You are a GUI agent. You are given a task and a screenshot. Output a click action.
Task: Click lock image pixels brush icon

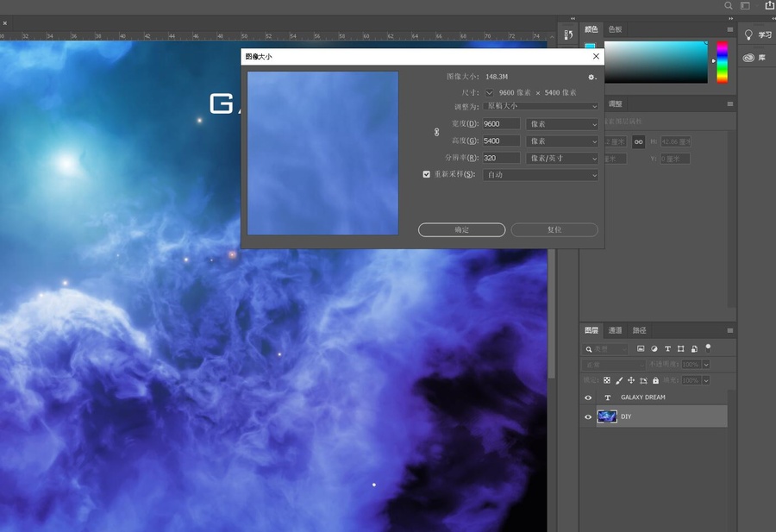(619, 380)
